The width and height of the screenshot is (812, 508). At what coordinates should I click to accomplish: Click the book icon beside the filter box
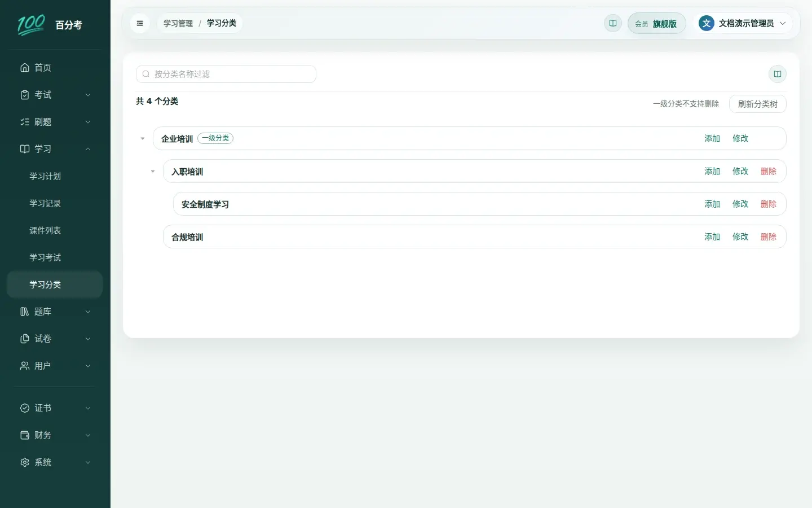tap(778, 74)
